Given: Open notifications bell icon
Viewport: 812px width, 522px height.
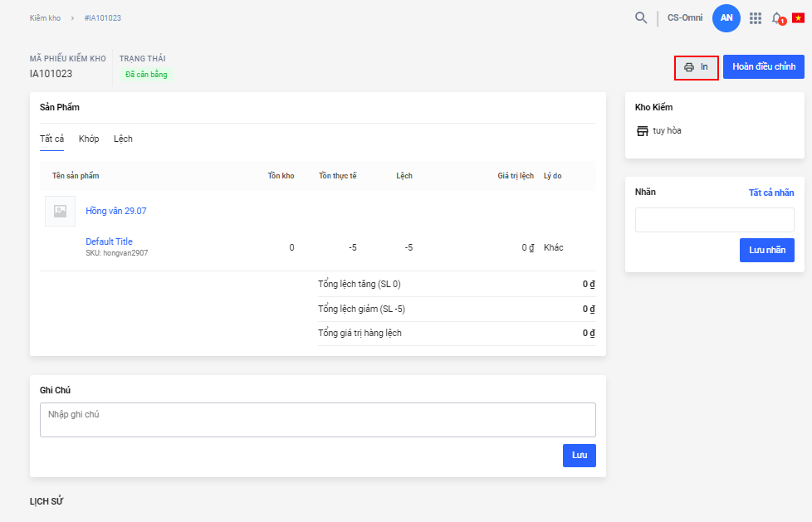Looking at the screenshot, I should pos(777,17).
